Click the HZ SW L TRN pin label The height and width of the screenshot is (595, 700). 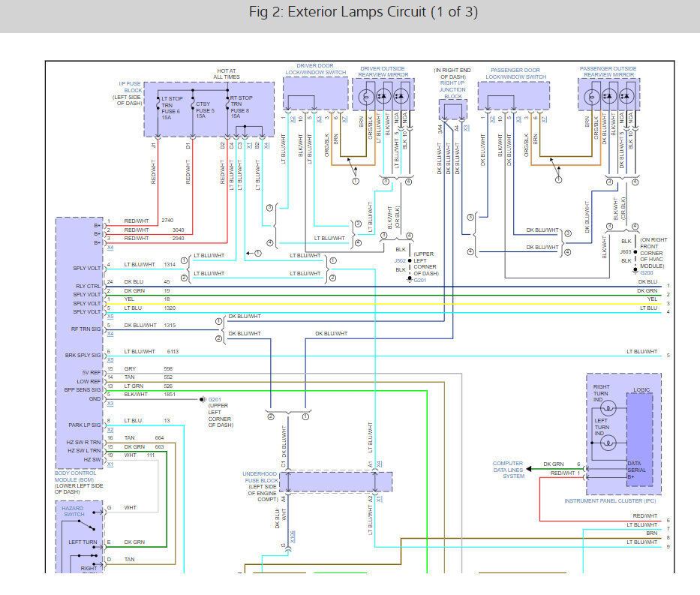coord(84,451)
